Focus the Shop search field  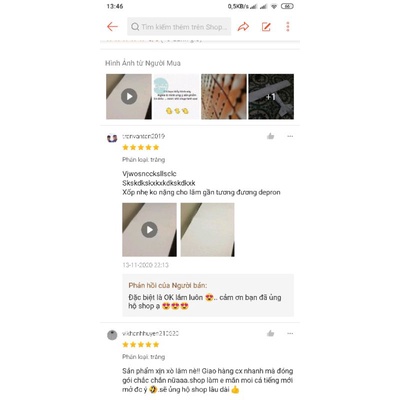tap(179, 27)
